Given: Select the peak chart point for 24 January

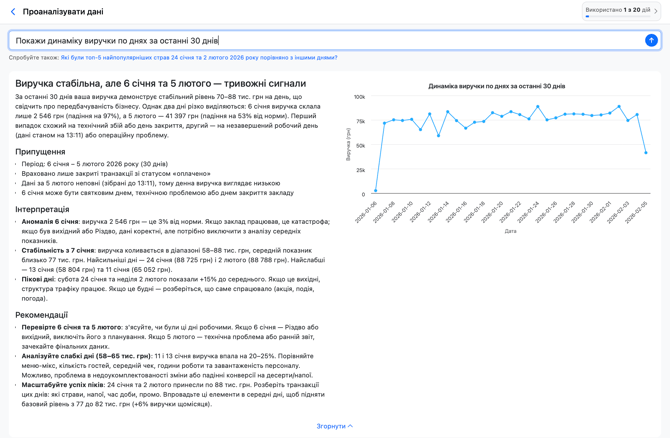Looking at the screenshot, I should coord(538,107).
